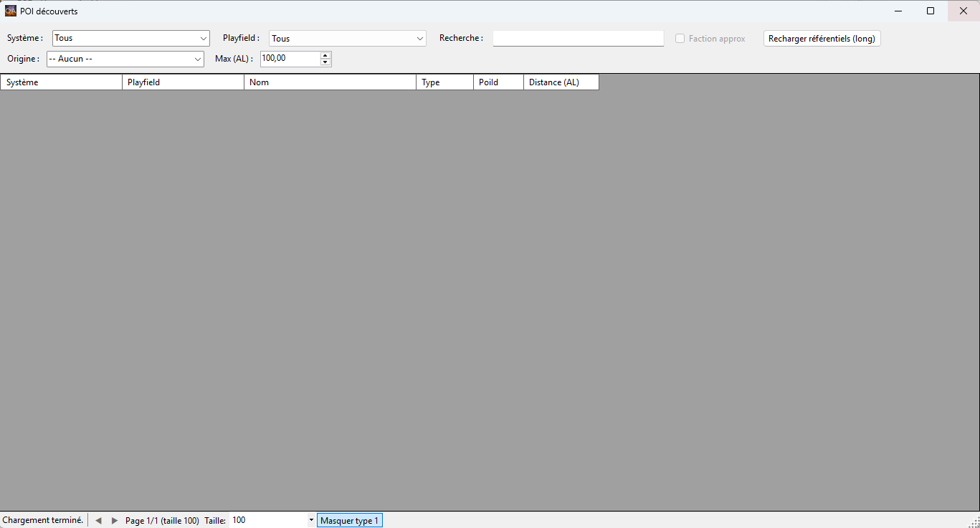Minimize the POI découverts window
Screen dimensions: 980x528
tap(898, 11)
